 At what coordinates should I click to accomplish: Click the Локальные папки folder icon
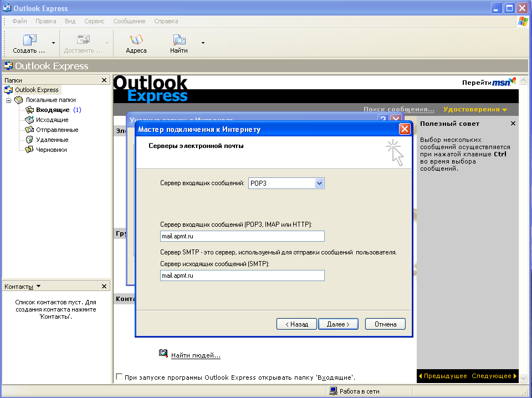click(19, 100)
